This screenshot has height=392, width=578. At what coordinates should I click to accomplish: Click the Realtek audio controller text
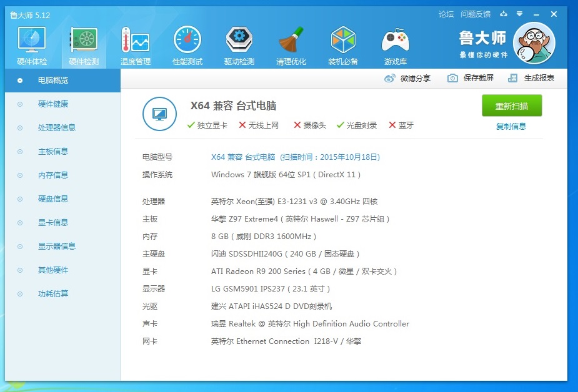pyautogui.click(x=310, y=324)
